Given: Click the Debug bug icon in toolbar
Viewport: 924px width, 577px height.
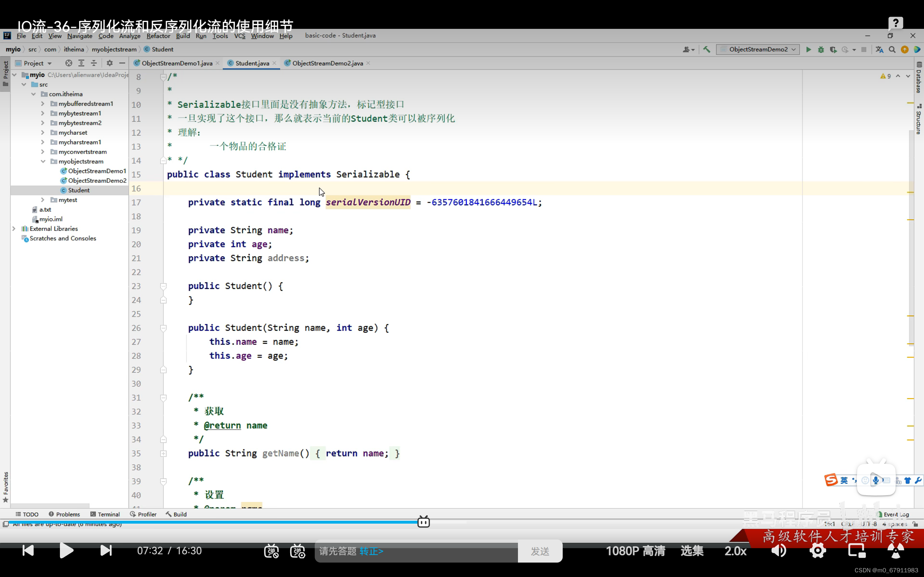Looking at the screenshot, I should [x=820, y=50].
